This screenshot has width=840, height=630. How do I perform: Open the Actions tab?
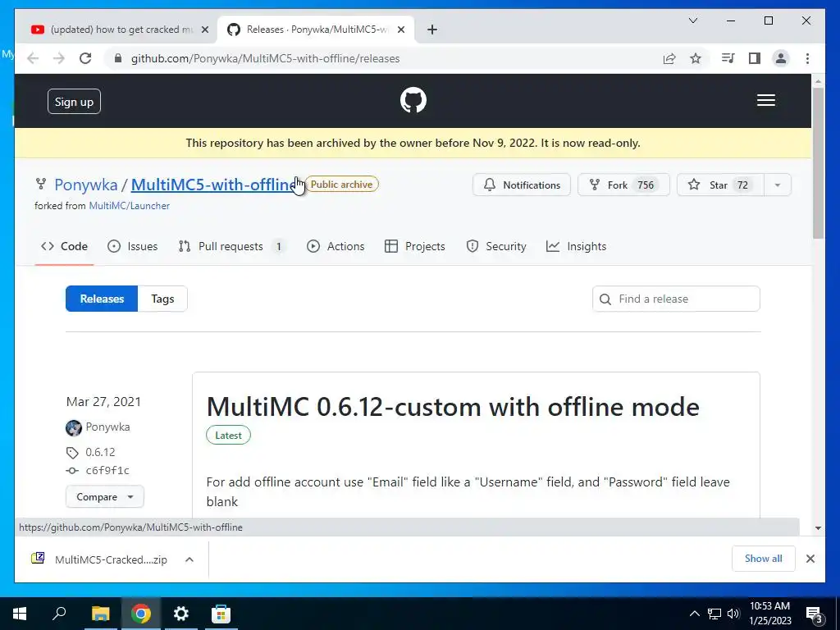(336, 246)
